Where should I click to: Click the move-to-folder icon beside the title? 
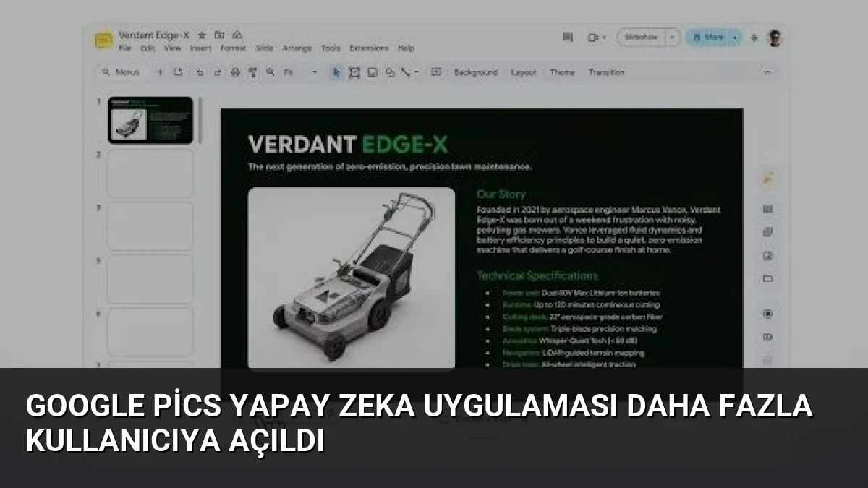click(x=219, y=35)
